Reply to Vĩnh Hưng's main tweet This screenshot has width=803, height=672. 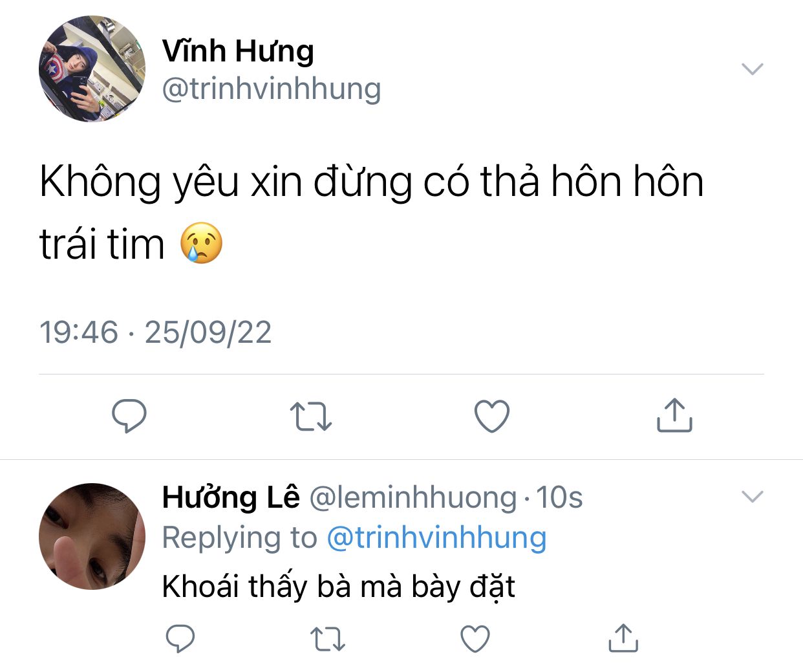tap(129, 416)
